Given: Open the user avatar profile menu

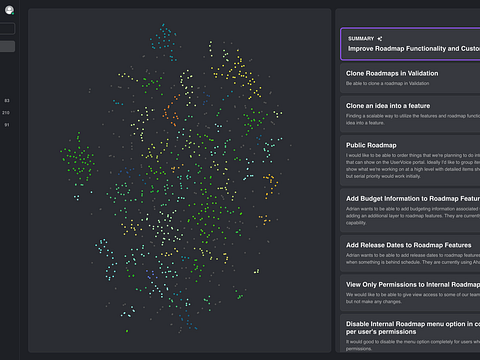Looking at the screenshot, I should 9,10.
